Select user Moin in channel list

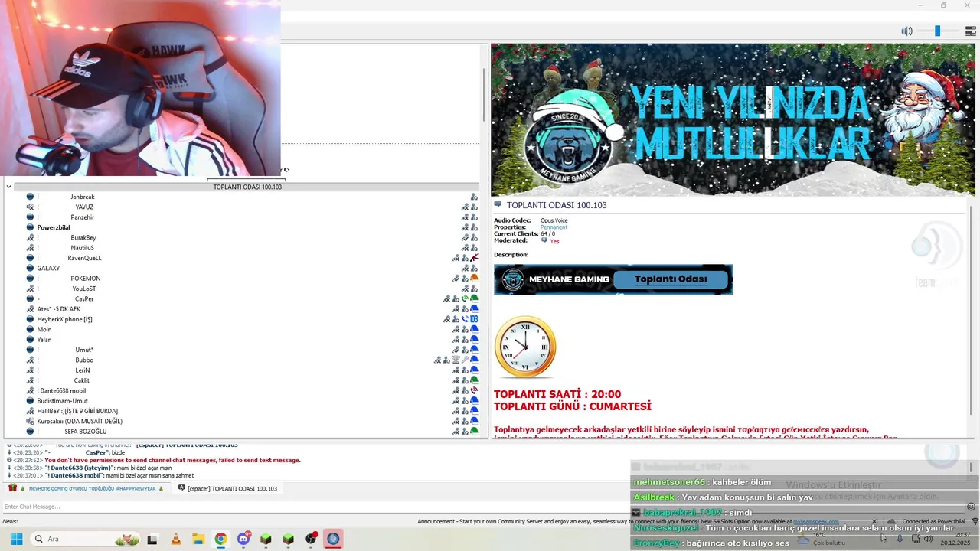pos(44,329)
